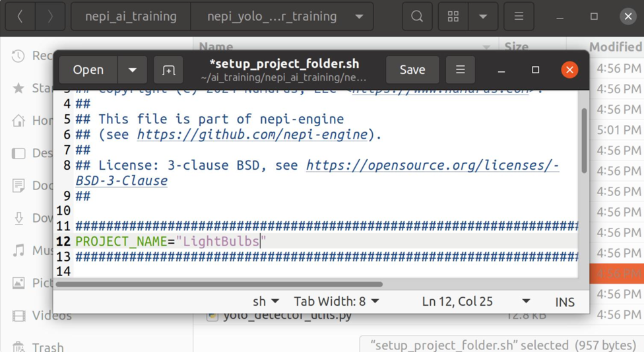Click the Trash icon in sidebar

(18, 346)
